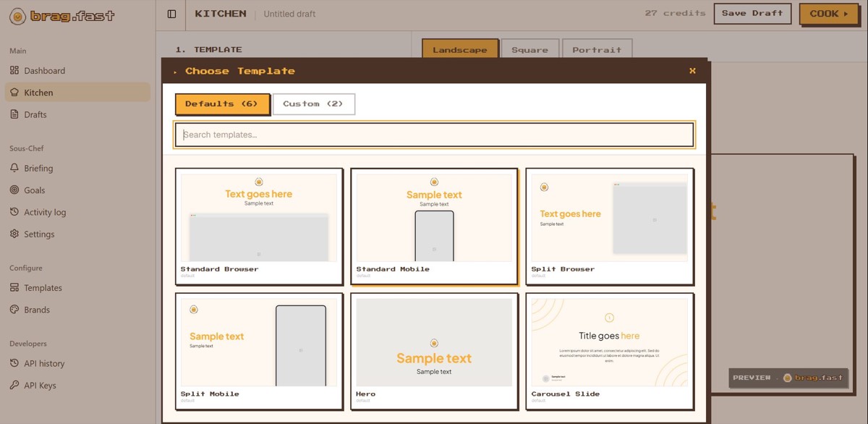
Task: Click the Search templates input field
Action: pos(434,135)
